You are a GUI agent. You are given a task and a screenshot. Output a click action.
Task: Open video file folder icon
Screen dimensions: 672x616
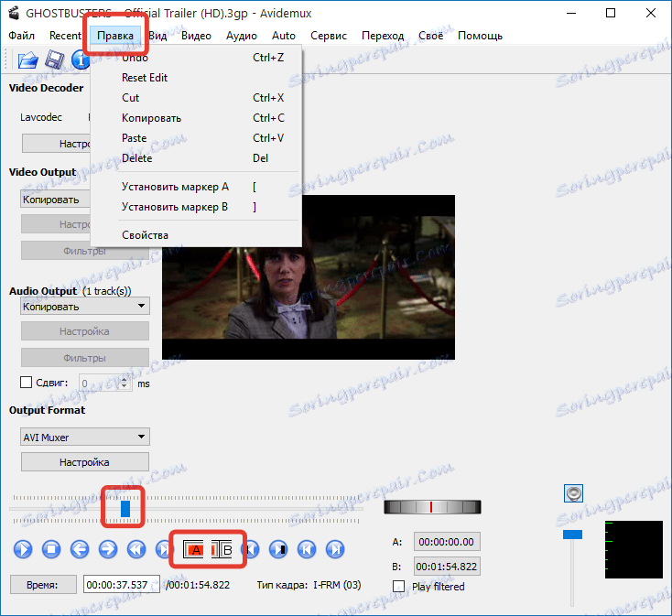27,60
